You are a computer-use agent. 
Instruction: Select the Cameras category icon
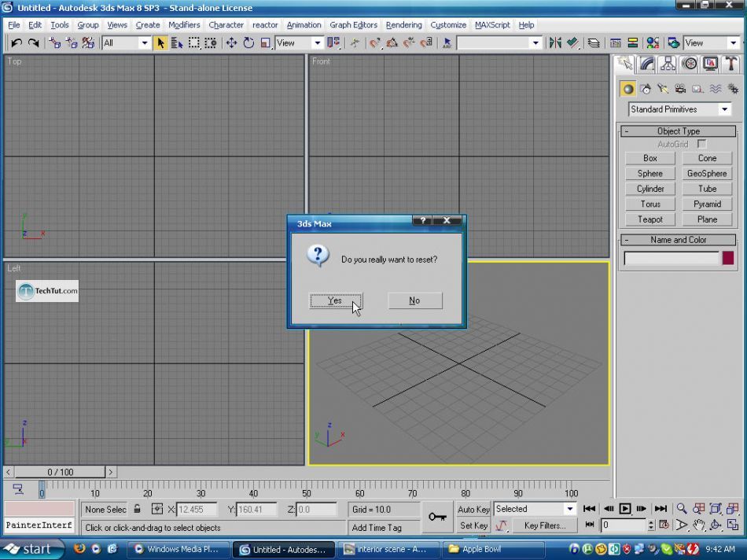pyautogui.click(x=680, y=89)
